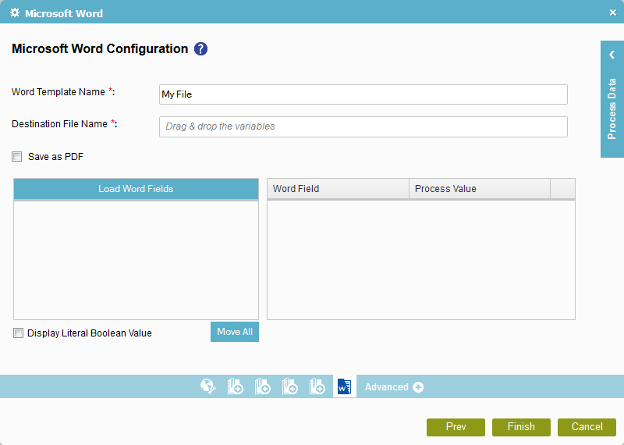
Task: Open the Advanced settings tab
Action: [x=394, y=387]
